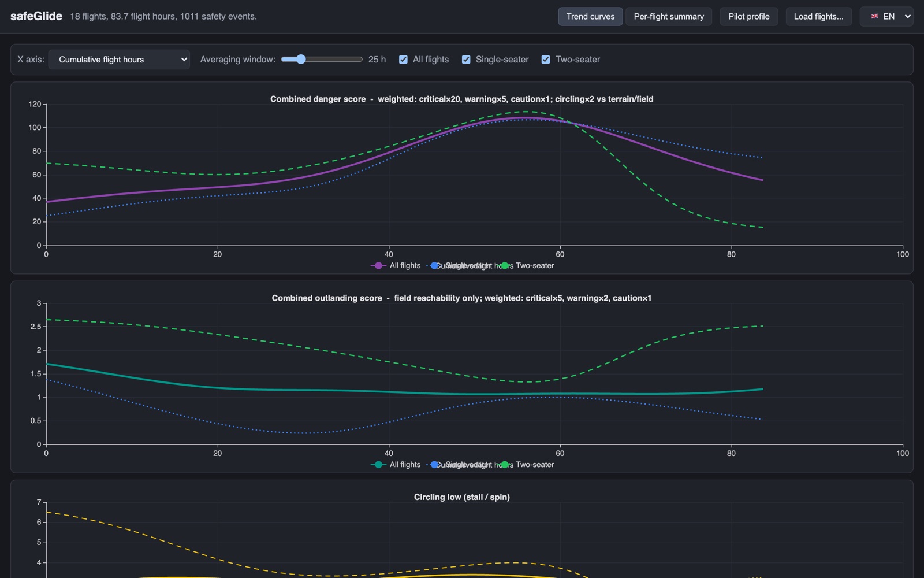
Task: Toggle All flights legend marker in outlanding chart
Action: point(378,465)
